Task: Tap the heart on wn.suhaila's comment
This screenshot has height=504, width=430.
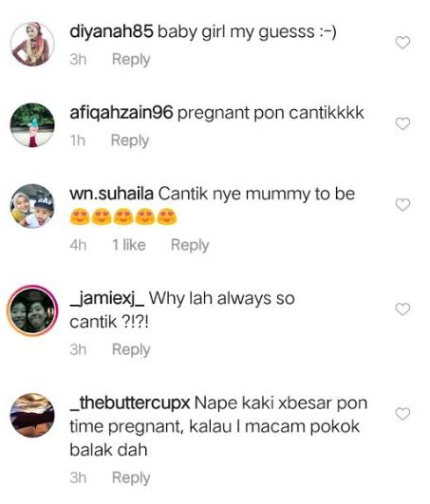Action: click(402, 205)
